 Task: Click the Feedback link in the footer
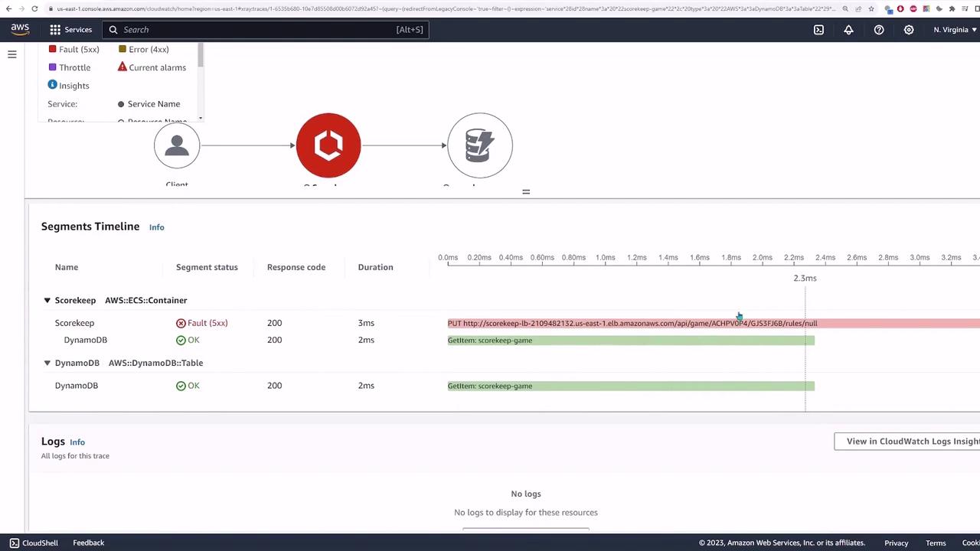tap(89, 543)
